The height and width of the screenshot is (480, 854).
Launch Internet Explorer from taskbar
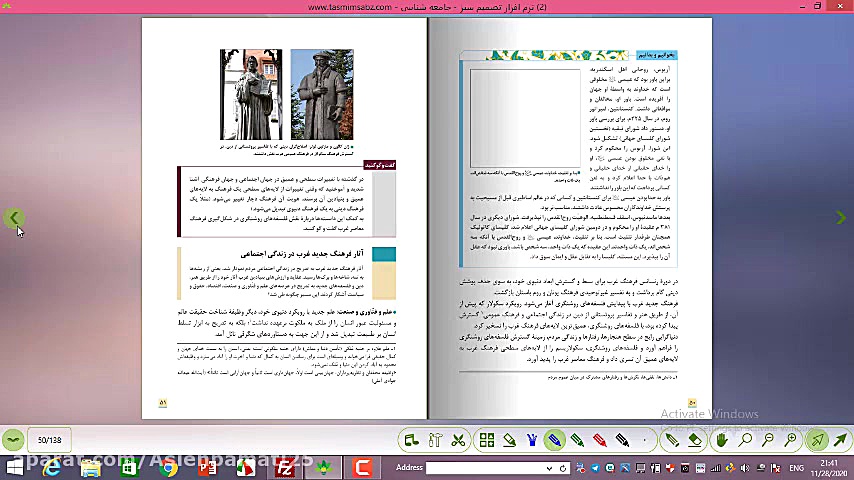tap(52, 467)
